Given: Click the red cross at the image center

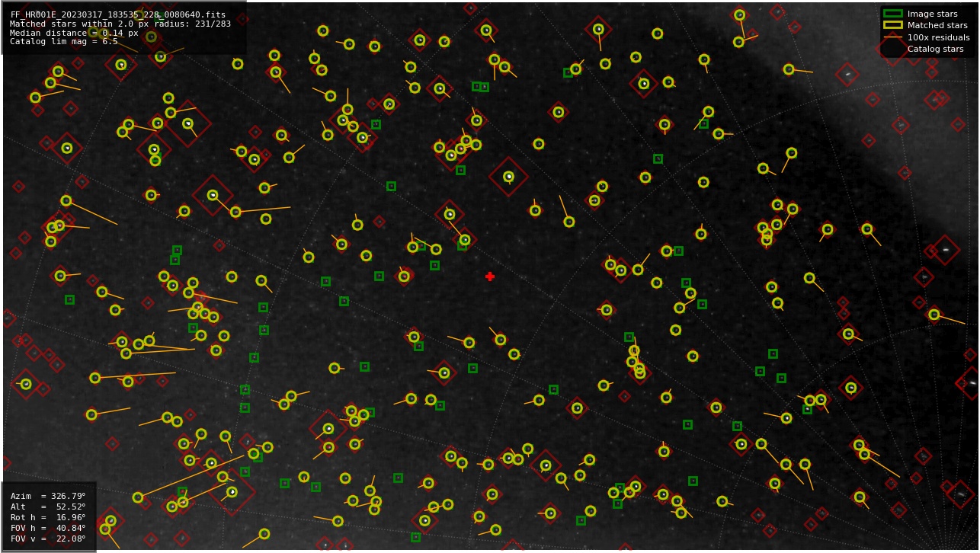Looking at the screenshot, I should (x=490, y=276).
